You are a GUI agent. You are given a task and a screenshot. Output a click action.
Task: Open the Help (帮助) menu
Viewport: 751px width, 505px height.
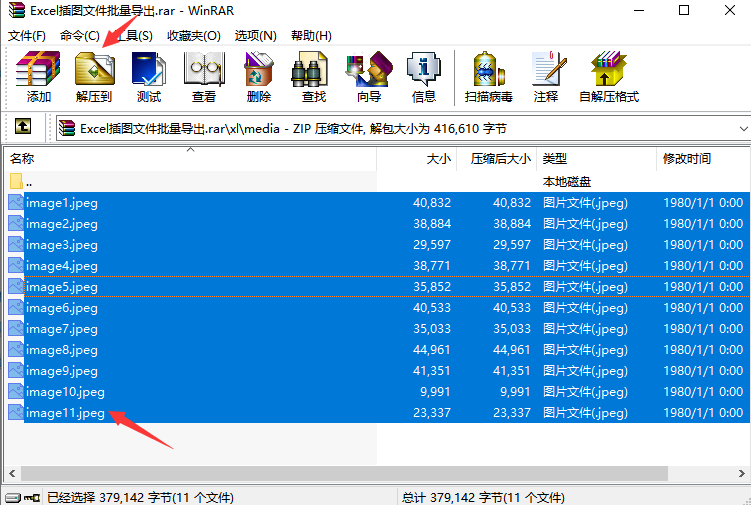click(x=311, y=35)
